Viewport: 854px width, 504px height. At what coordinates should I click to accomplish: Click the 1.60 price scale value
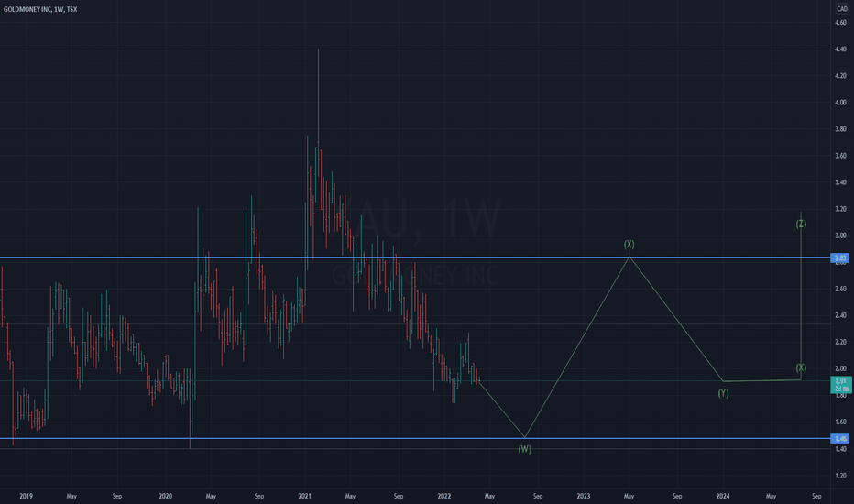click(x=840, y=422)
